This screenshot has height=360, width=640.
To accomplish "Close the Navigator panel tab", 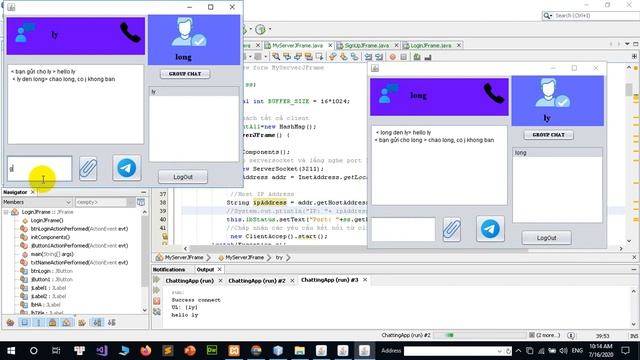I will (x=33, y=192).
